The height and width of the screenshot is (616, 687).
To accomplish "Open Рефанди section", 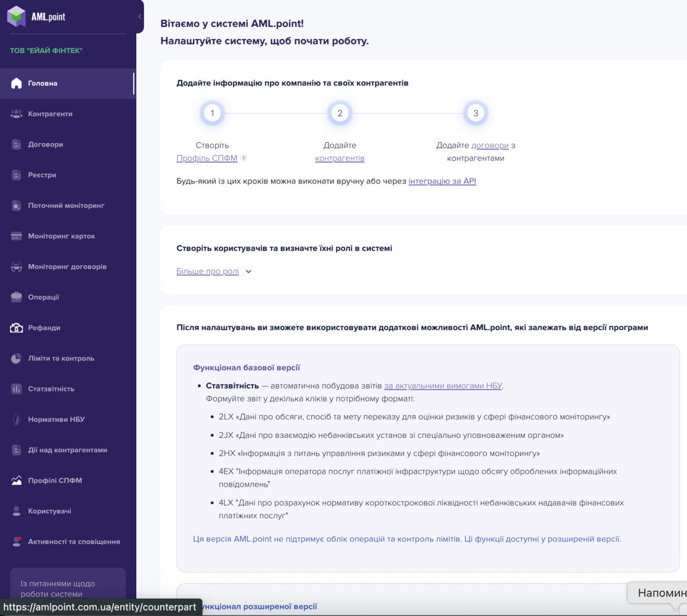I will point(68,328).
